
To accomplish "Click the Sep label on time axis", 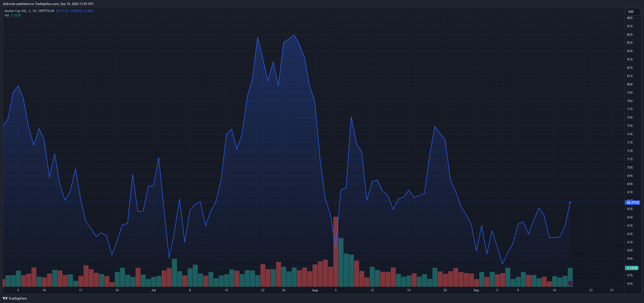I will (476, 290).
